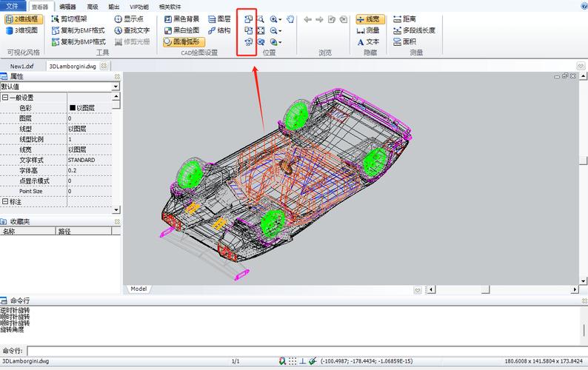
Task: Select the 面积 area measurement tool
Action: [404, 41]
